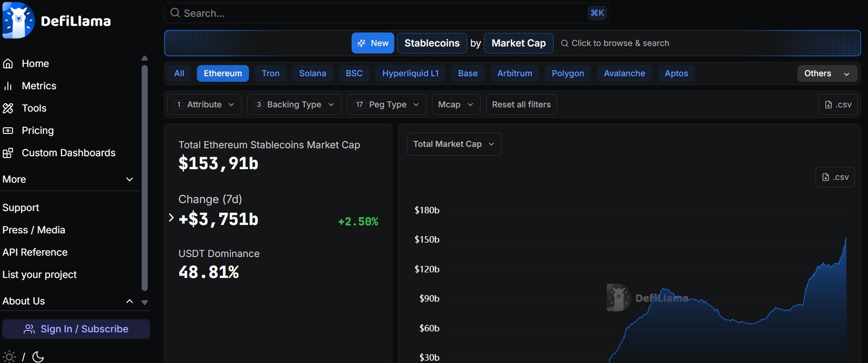Screen dimensions: 868x363
Task: Click the Pricing card icon
Action: [8, 131]
